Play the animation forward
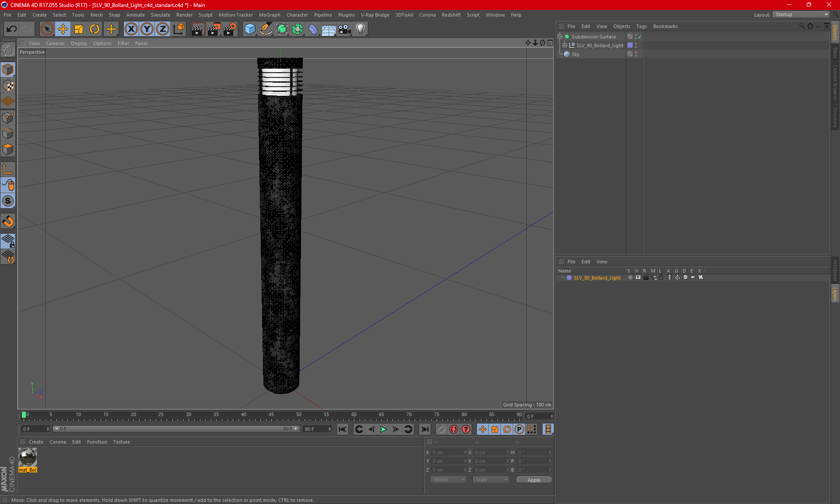This screenshot has height=504, width=840. click(x=383, y=429)
